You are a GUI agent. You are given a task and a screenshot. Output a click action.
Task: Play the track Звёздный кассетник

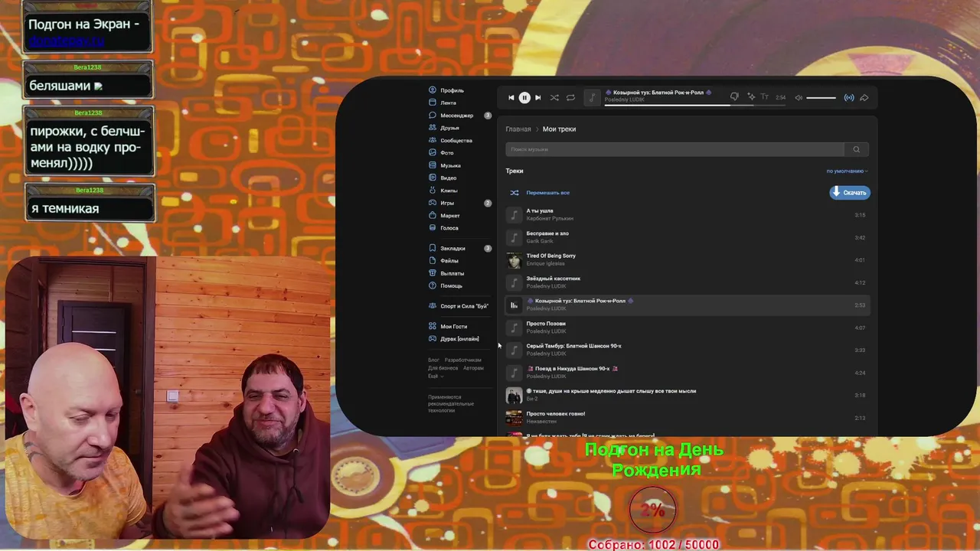click(687, 282)
